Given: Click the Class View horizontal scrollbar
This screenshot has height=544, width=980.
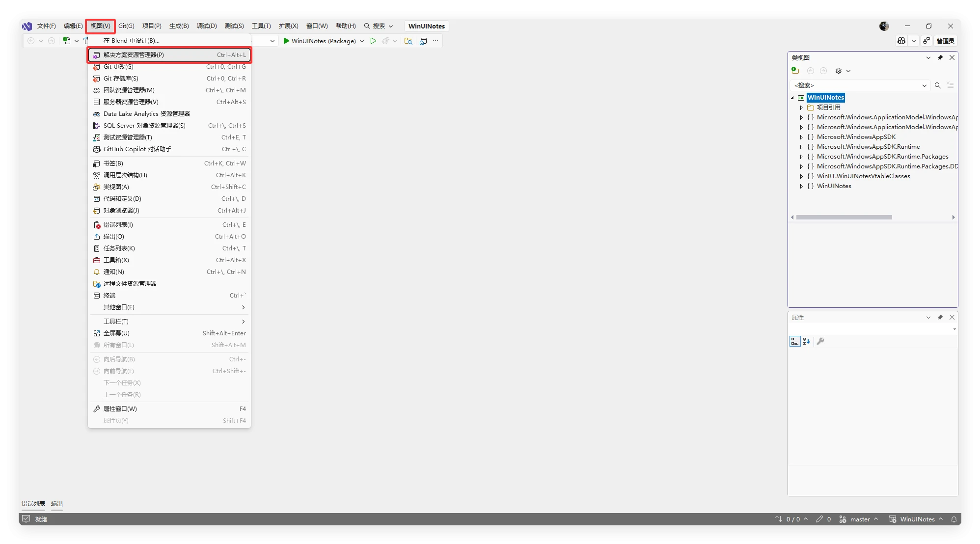Looking at the screenshot, I should (x=844, y=217).
